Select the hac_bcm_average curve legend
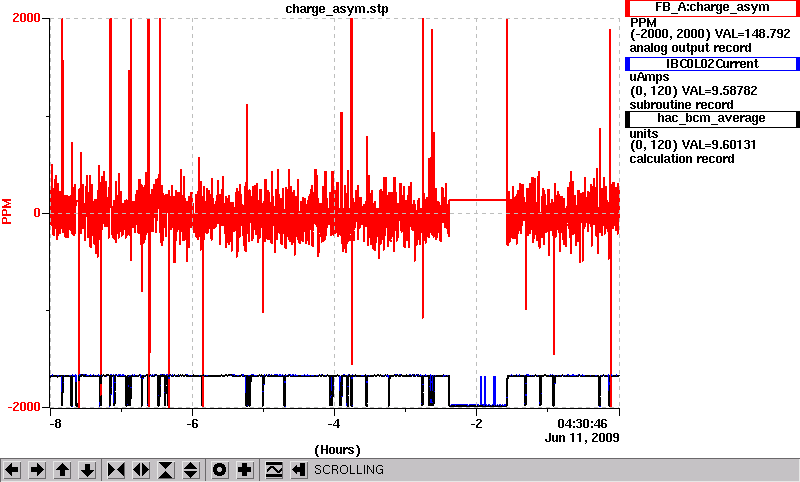Viewport: 800px width, 482px height. click(x=712, y=118)
